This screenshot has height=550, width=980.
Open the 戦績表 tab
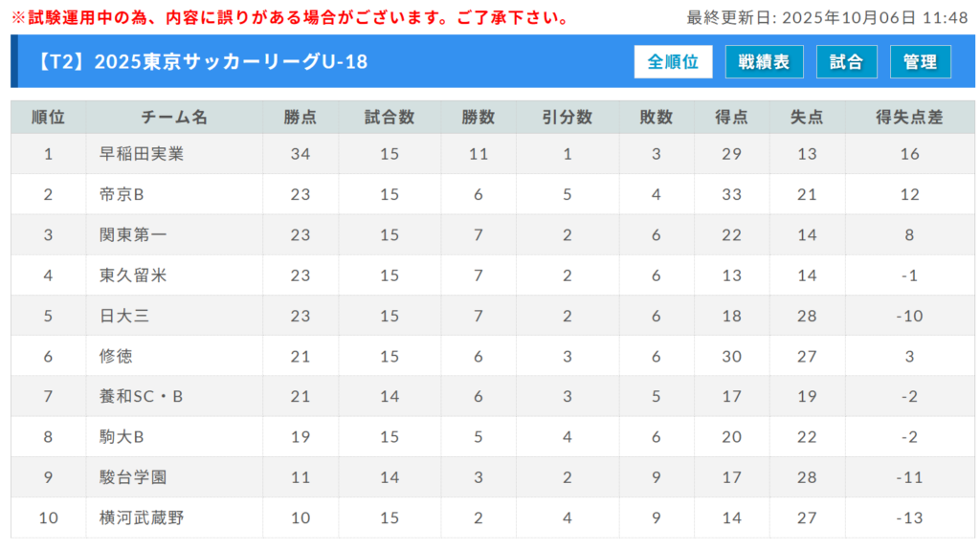tap(764, 62)
